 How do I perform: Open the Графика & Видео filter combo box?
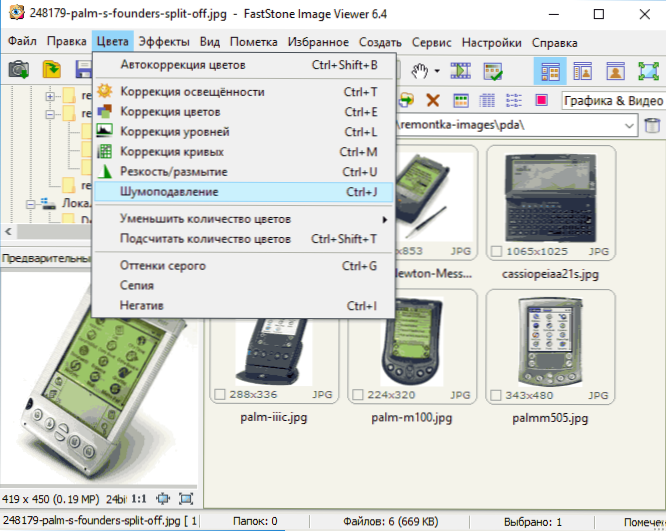(x=613, y=101)
